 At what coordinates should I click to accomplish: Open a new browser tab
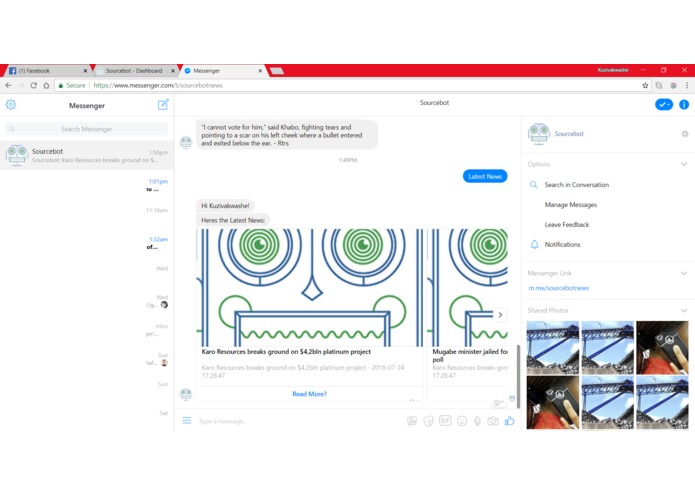pos(277,71)
